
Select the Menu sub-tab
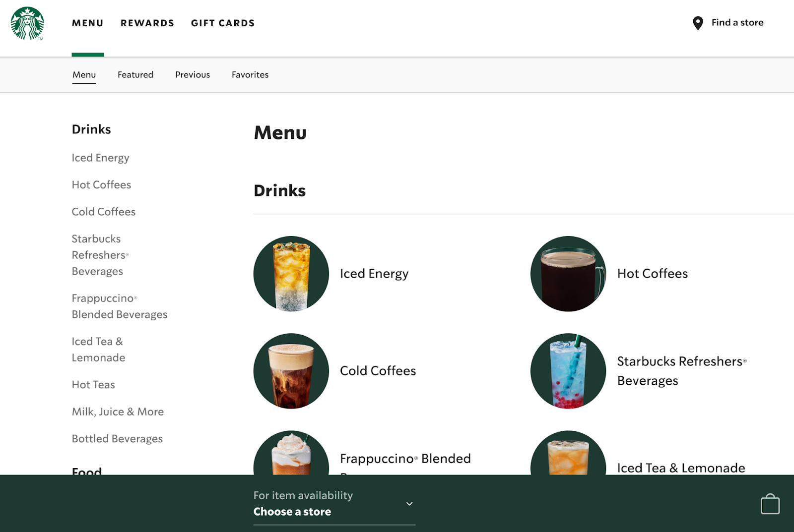[x=84, y=74]
